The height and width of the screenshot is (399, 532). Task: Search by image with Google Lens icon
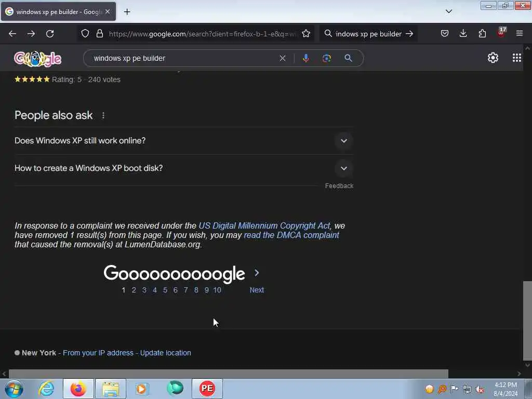pos(327,58)
